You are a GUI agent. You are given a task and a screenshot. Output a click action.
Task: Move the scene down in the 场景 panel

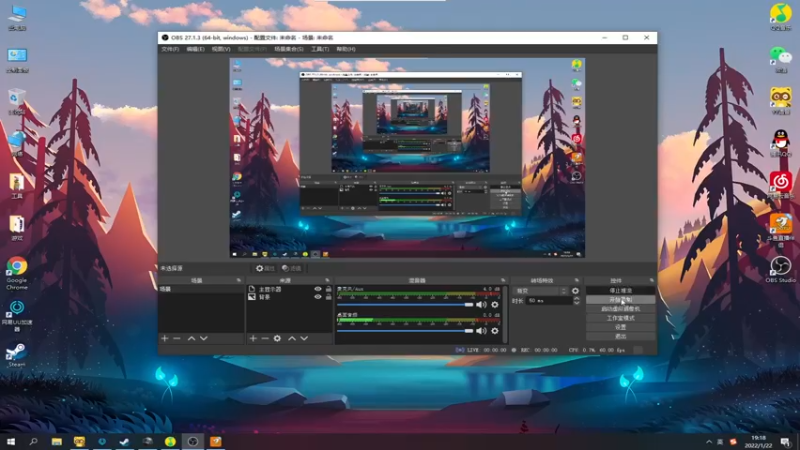point(204,338)
